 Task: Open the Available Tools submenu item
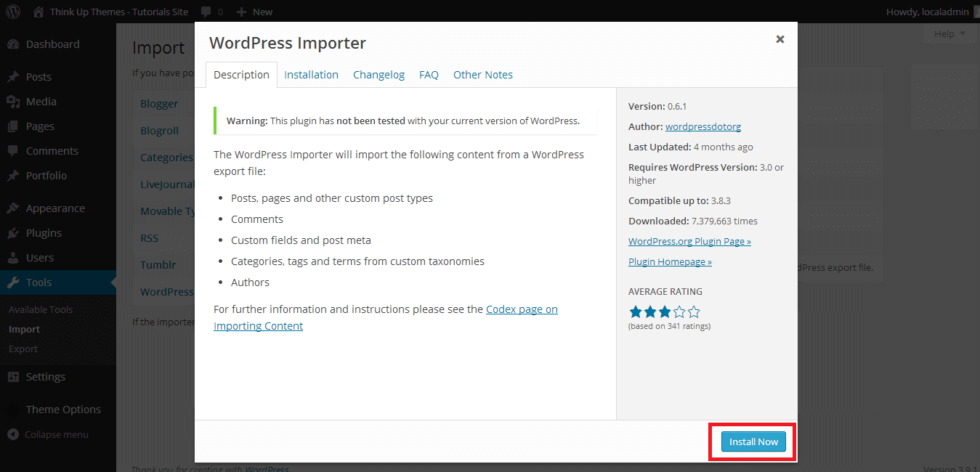41,309
